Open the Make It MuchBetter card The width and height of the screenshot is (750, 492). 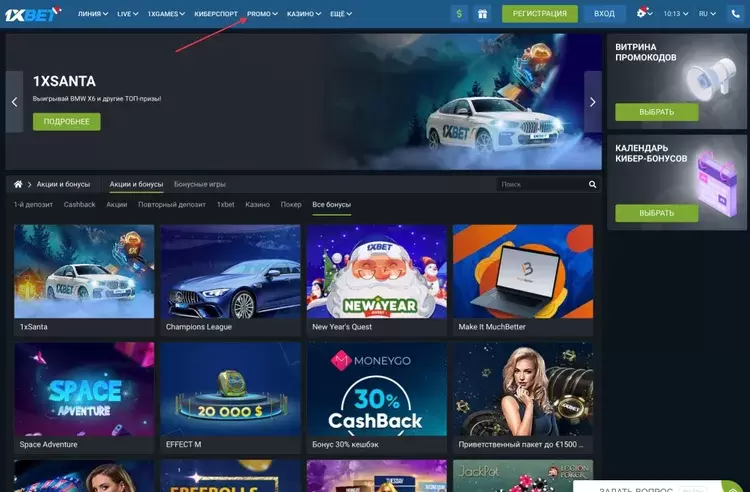tap(523, 280)
